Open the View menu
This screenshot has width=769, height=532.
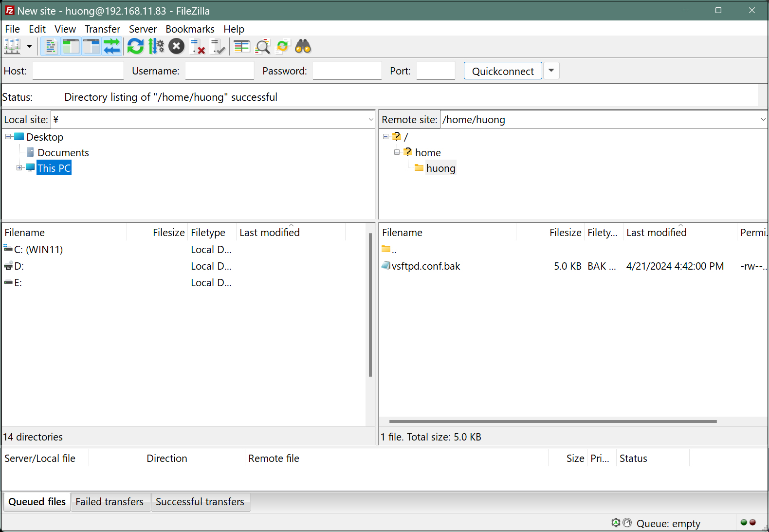click(65, 29)
